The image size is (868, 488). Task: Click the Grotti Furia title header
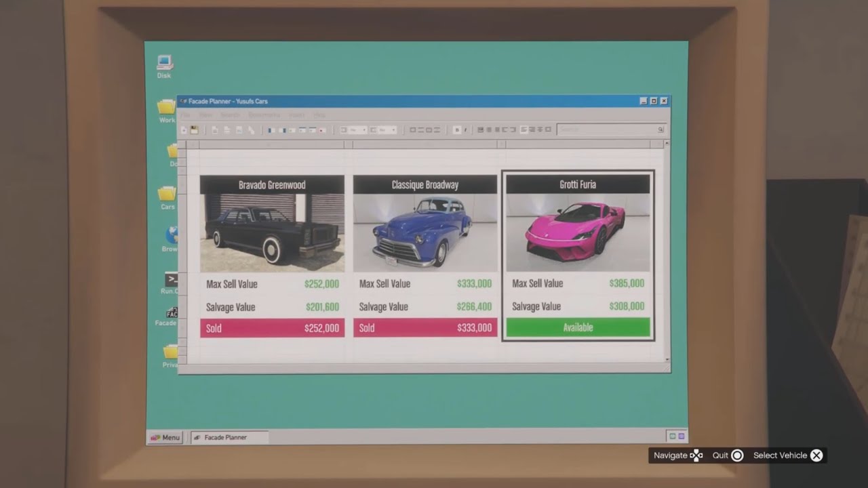pos(578,184)
